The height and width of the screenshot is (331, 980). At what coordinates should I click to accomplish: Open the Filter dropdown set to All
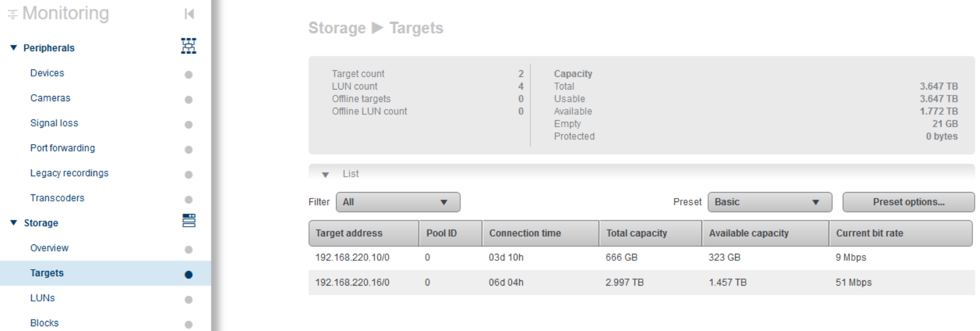pos(398,202)
